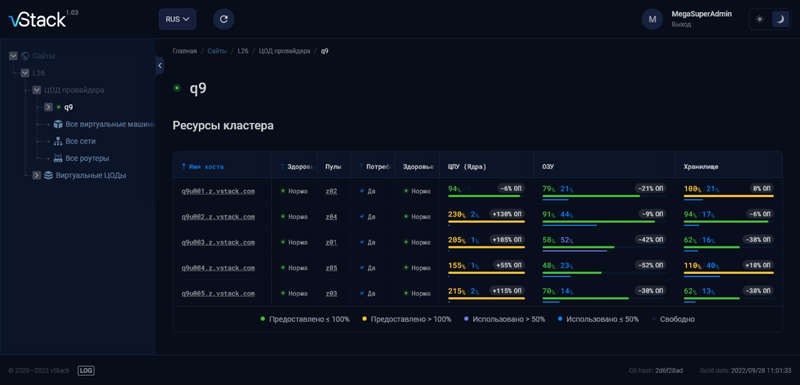Go to Главная breadcrumb

185,51
